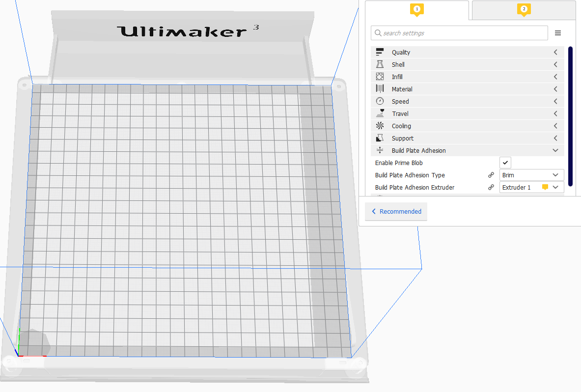This screenshot has width=581, height=392.
Task: Click the Support category icon
Action: [x=380, y=138]
